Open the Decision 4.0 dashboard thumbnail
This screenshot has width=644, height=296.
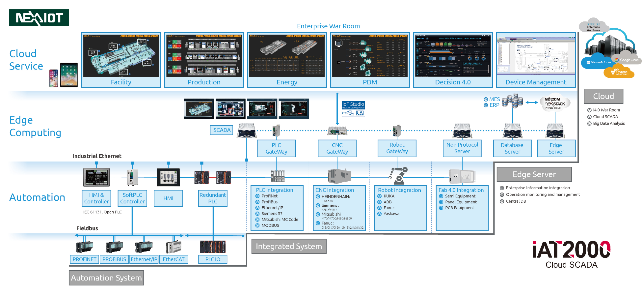click(453, 56)
